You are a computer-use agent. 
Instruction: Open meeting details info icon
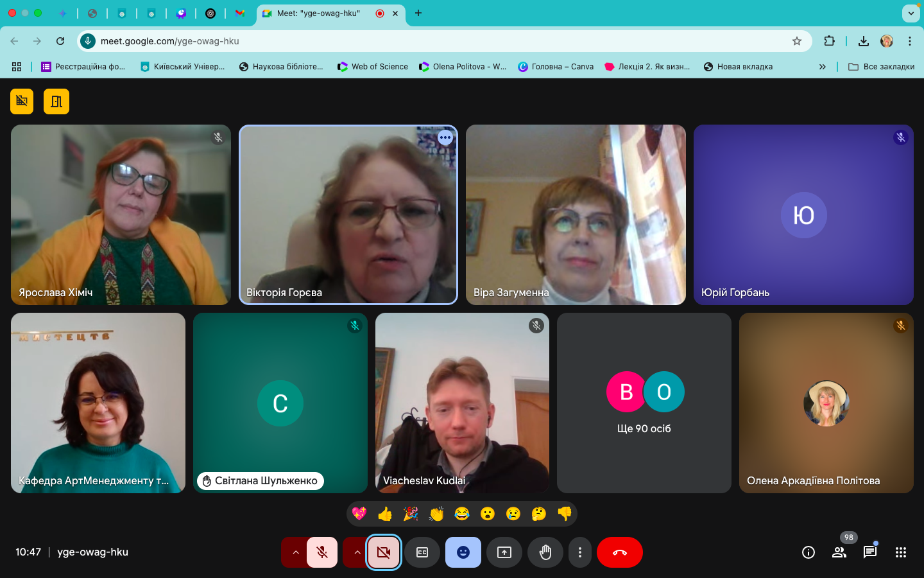808,552
